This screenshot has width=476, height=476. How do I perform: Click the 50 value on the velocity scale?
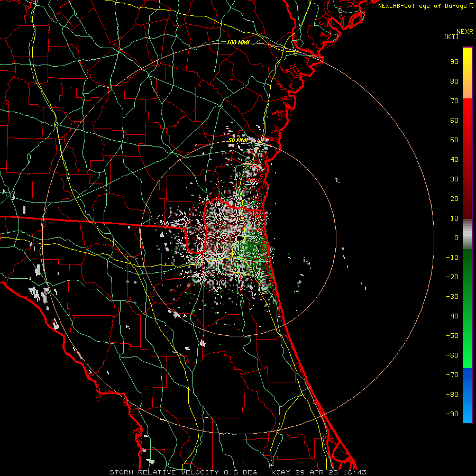[x=454, y=140]
